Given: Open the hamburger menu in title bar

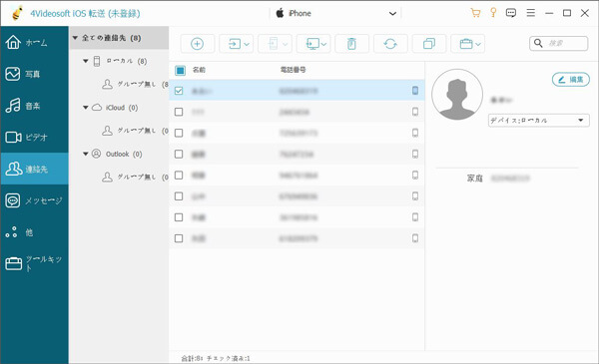Looking at the screenshot, I should [531, 13].
